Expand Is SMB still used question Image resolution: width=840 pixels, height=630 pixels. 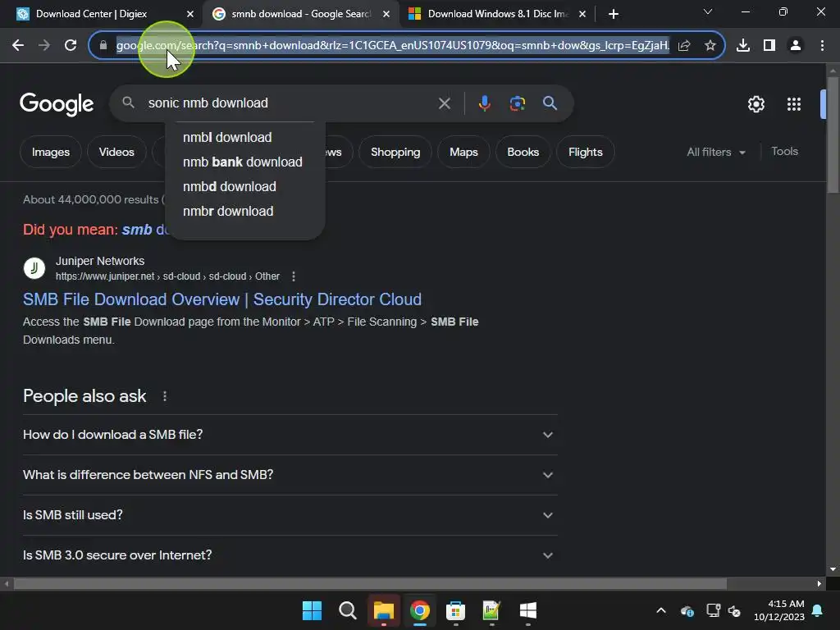(x=290, y=515)
